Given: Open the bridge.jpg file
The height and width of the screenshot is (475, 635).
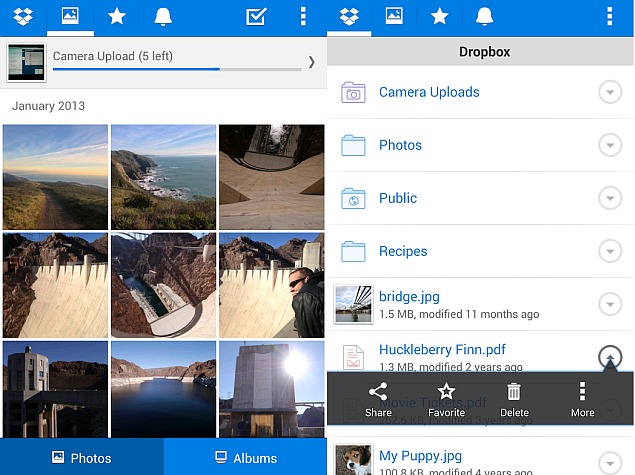Looking at the screenshot, I should [480, 305].
